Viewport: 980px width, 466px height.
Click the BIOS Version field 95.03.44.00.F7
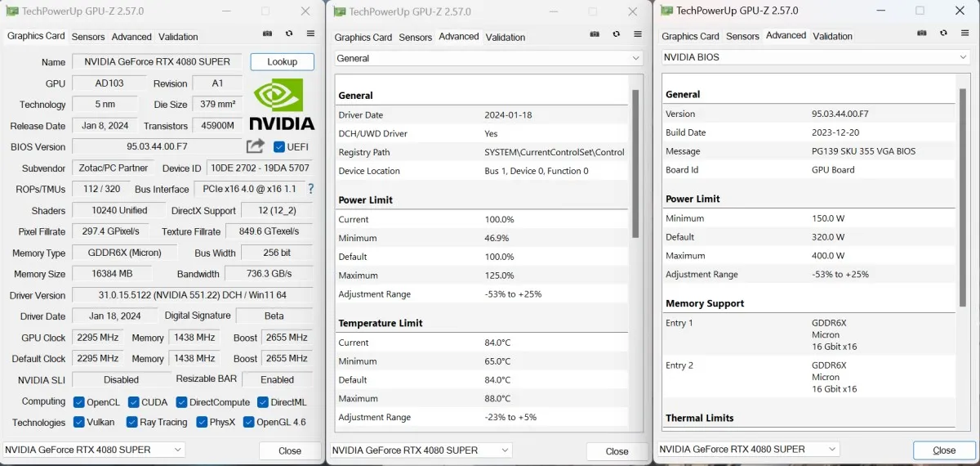[158, 147]
